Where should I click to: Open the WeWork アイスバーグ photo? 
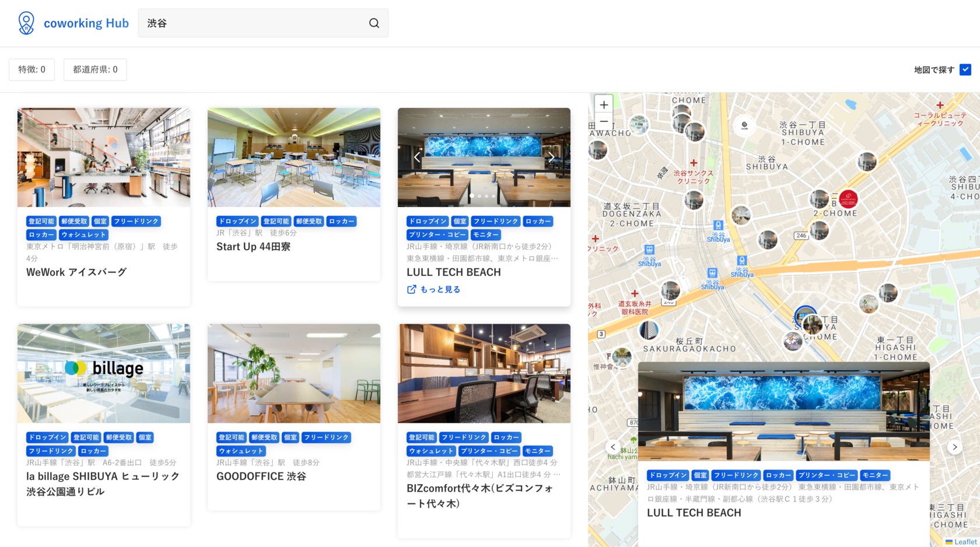[104, 157]
